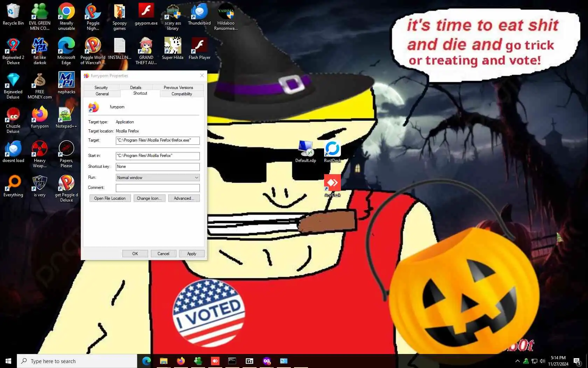Click into the Start in field
Image resolution: width=588 pixels, height=368 pixels.
pos(157,156)
